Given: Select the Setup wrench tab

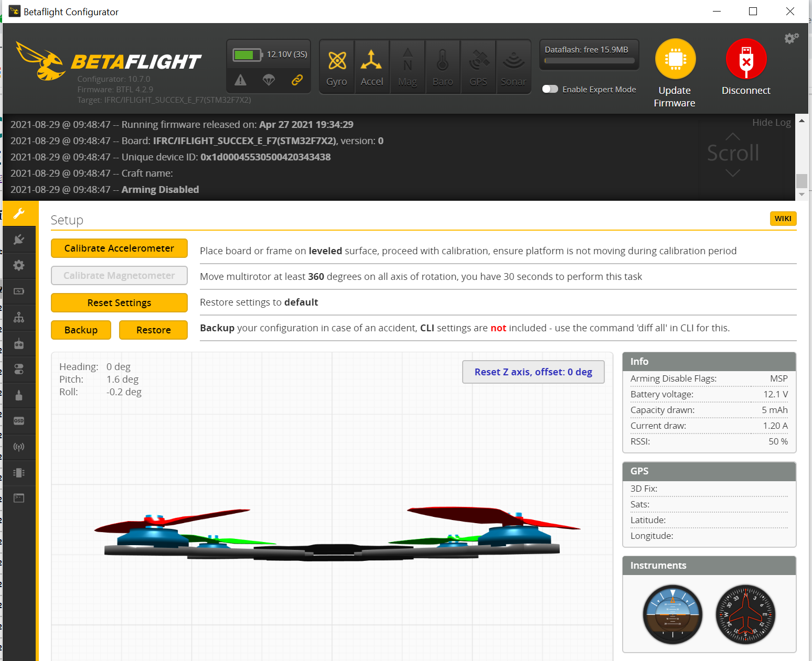Looking at the screenshot, I should pyautogui.click(x=19, y=213).
